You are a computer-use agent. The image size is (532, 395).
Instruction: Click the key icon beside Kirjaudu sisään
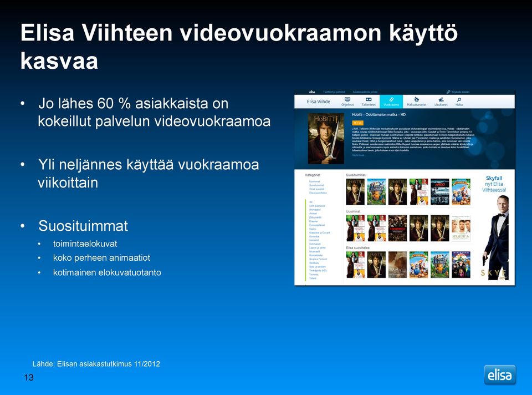click(448, 92)
